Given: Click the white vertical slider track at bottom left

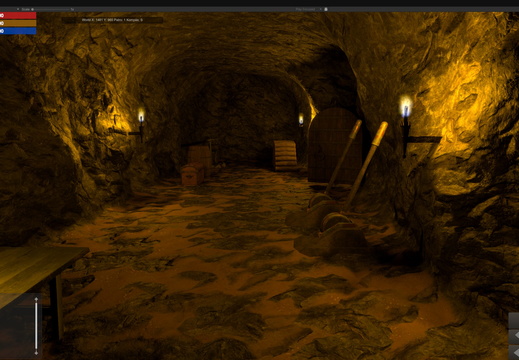Looking at the screenshot, I should point(36,326).
